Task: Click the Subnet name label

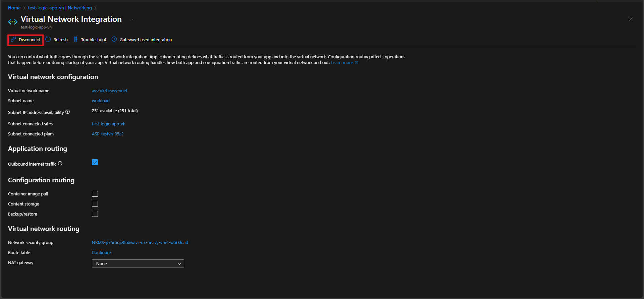Action: (x=21, y=101)
